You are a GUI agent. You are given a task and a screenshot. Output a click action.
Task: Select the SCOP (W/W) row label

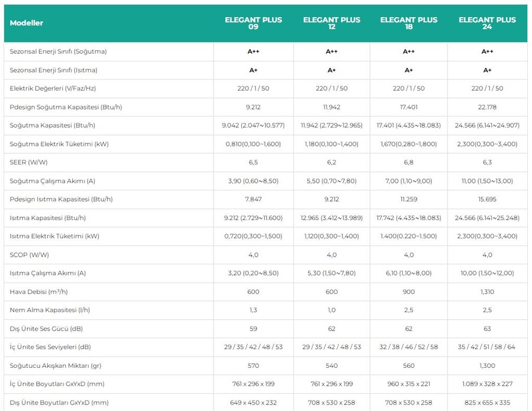(x=30, y=255)
